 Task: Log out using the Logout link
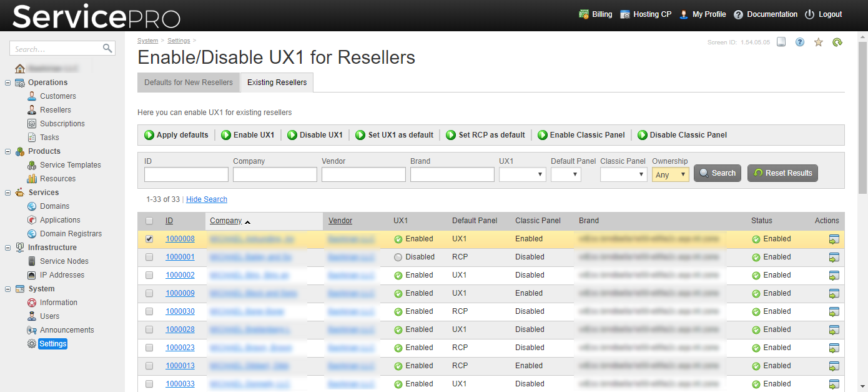(824, 14)
